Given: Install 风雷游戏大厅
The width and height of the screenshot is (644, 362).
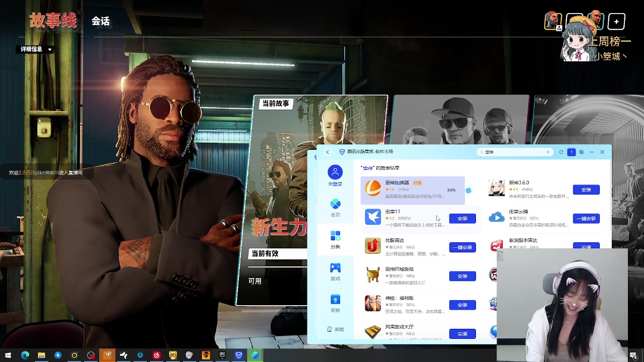Looking at the screenshot, I should [x=462, y=334].
